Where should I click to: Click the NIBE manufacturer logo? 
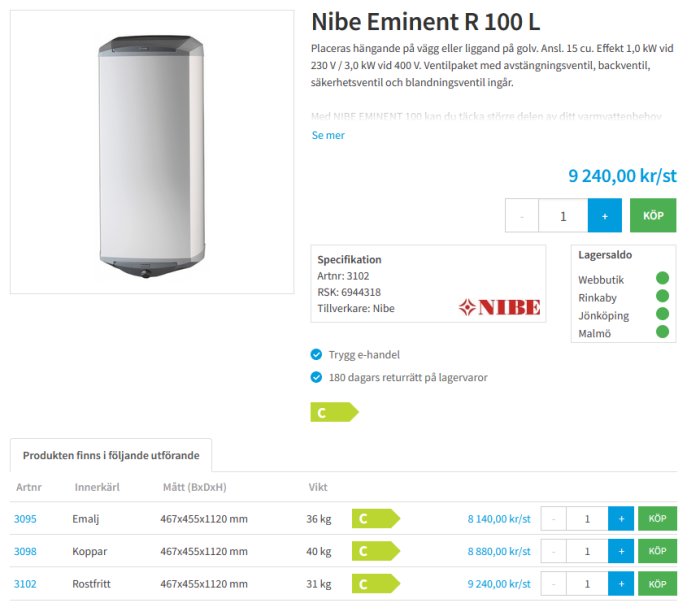(x=500, y=307)
